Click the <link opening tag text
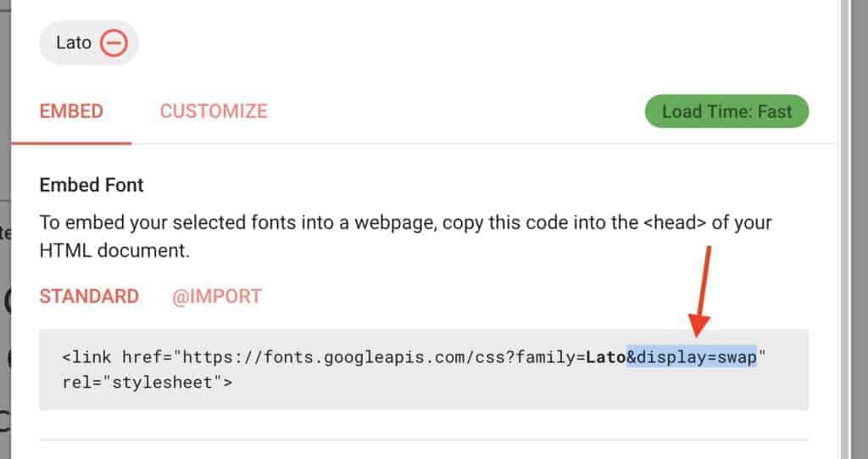 pos(87,357)
